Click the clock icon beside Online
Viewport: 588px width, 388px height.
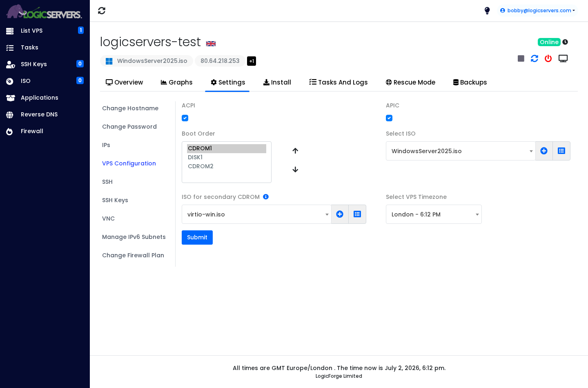(x=565, y=42)
